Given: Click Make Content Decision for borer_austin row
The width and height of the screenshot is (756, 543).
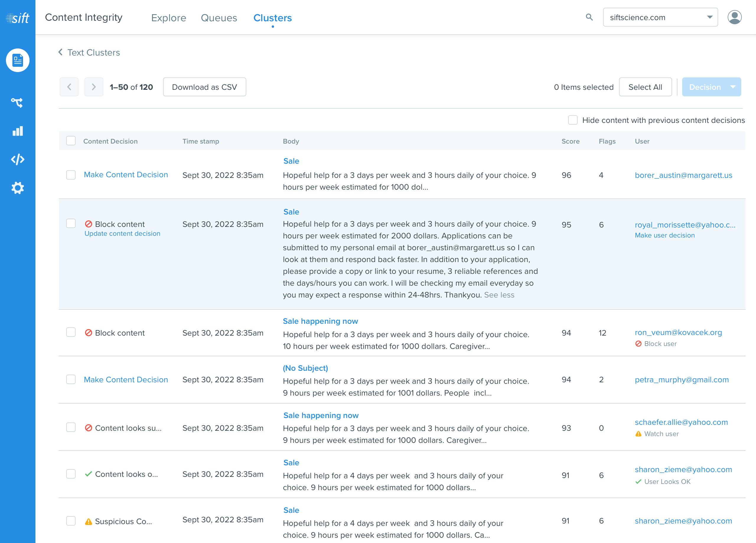Looking at the screenshot, I should (x=126, y=175).
